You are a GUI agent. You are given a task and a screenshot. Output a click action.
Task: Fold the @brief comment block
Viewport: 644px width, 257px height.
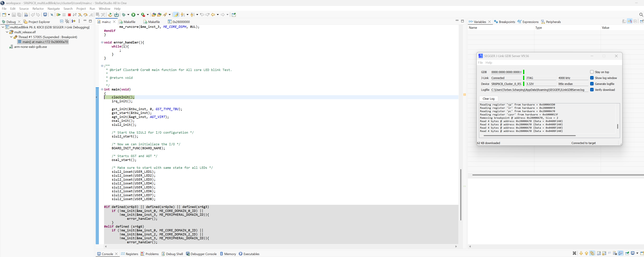[102, 66]
